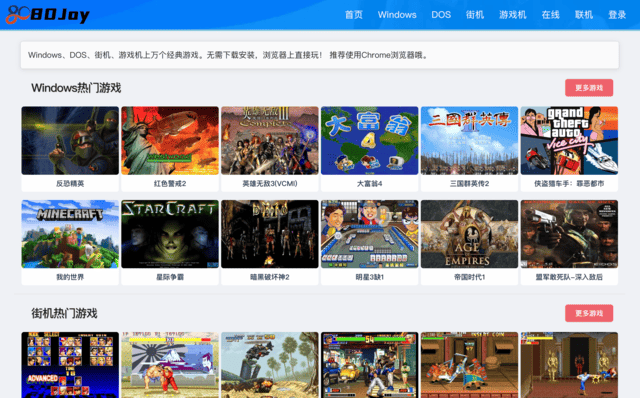Click the 在线 online link
Viewport: 640px width, 398px height.
(x=550, y=15)
